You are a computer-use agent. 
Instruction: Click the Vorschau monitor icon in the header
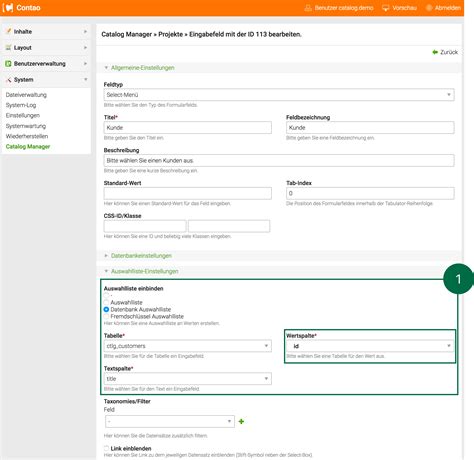tap(386, 8)
